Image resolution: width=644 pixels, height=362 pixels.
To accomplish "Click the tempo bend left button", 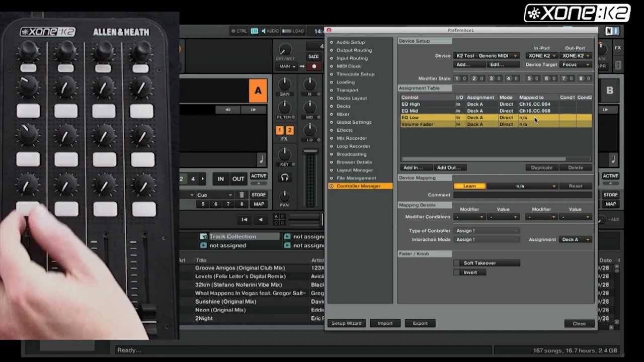I will coord(228,110).
